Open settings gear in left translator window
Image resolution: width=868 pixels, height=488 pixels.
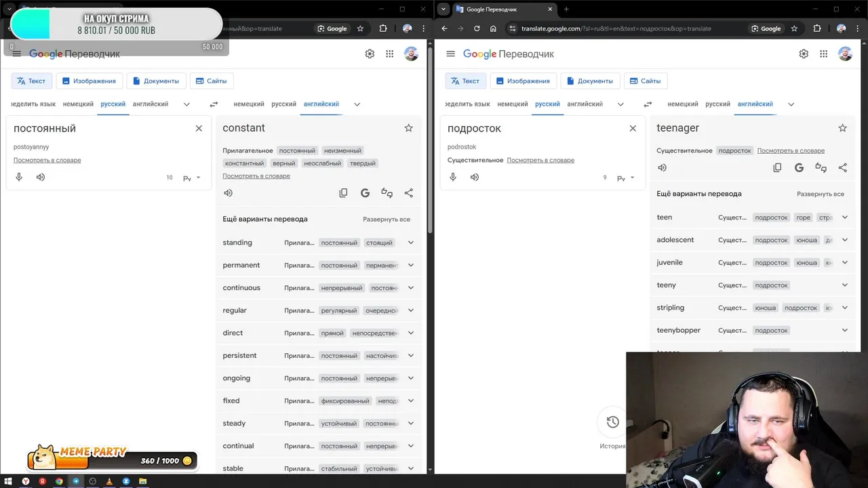(x=370, y=54)
